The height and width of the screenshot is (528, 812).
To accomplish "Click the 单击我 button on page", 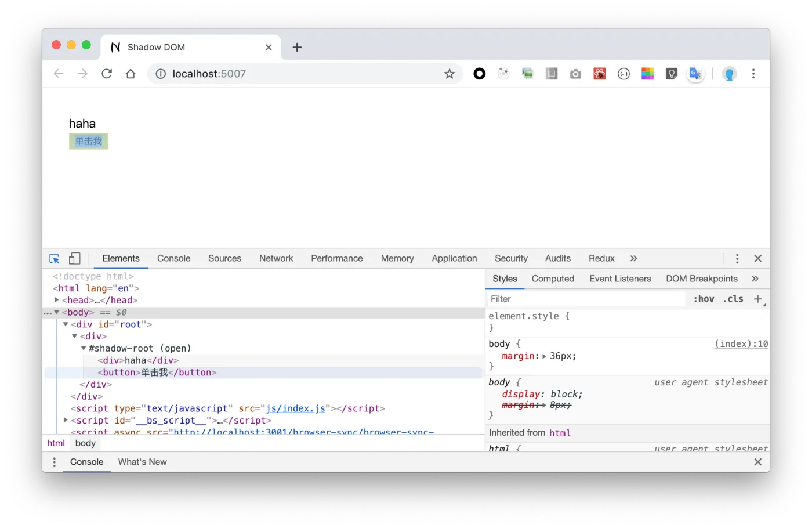I will coord(88,141).
